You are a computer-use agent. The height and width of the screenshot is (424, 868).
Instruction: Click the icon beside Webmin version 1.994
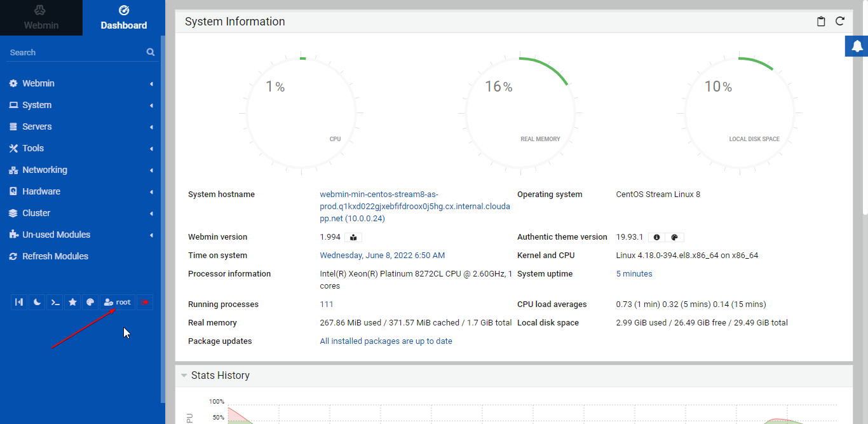[353, 237]
